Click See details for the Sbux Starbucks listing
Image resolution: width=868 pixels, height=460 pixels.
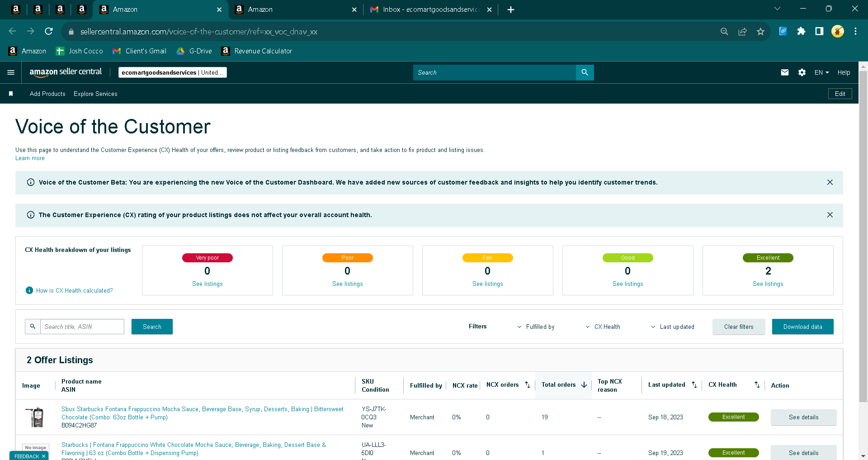tap(804, 417)
